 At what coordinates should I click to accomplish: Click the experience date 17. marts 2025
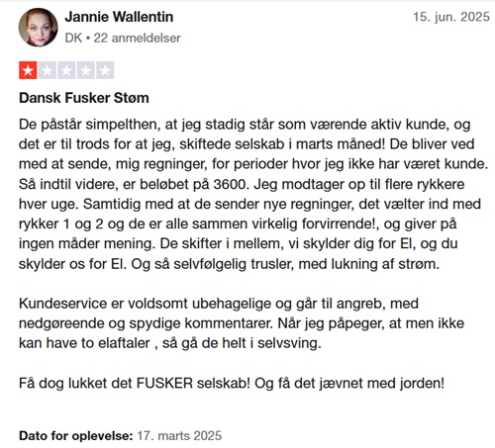coord(179,436)
